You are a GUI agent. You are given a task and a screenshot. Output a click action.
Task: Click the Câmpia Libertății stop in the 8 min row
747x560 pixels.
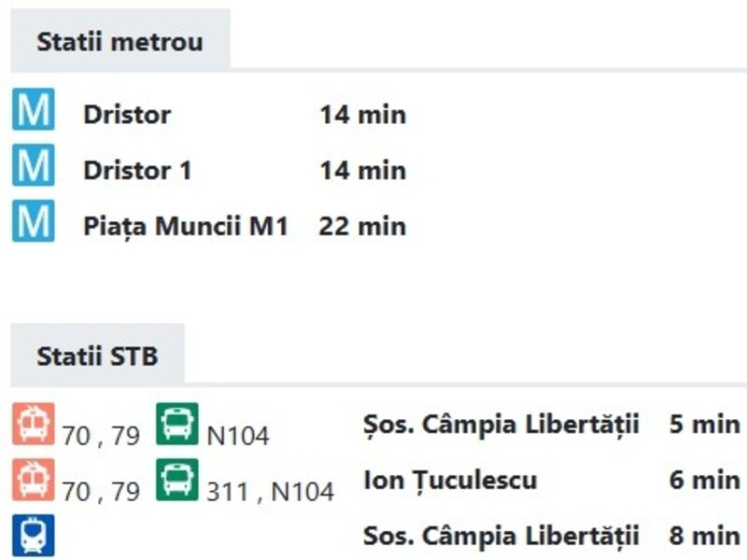click(x=501, y=537)
